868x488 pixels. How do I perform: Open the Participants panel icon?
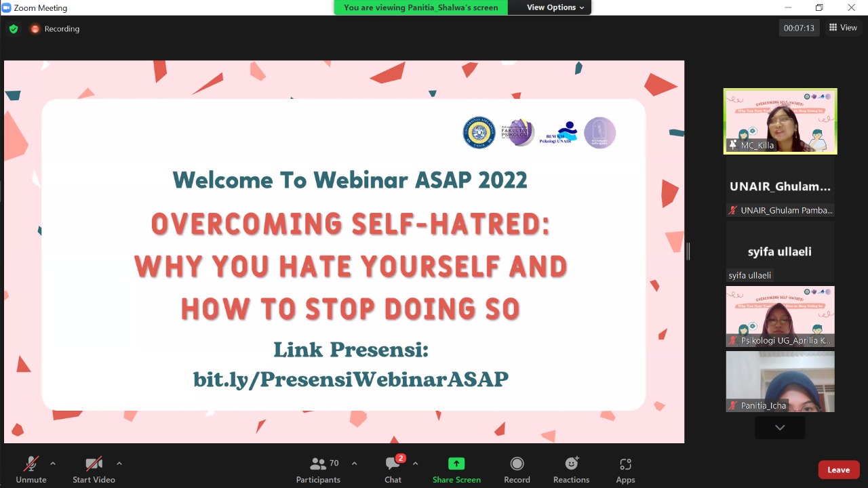coord(317,464)
